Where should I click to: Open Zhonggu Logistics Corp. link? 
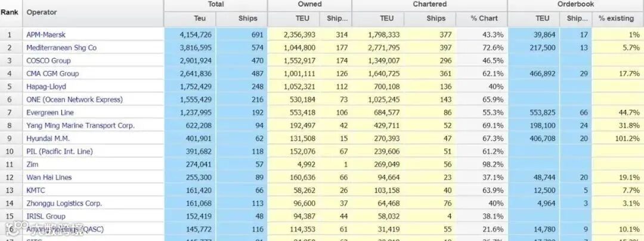click(x=64, y=203)
